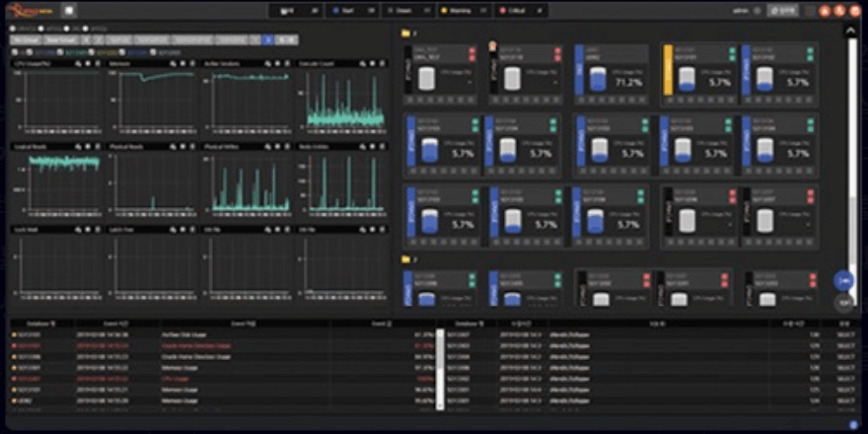Select the Archive Disk Usage event row
This screenshot has height=434, width=868.
click(x=223, y=334)
